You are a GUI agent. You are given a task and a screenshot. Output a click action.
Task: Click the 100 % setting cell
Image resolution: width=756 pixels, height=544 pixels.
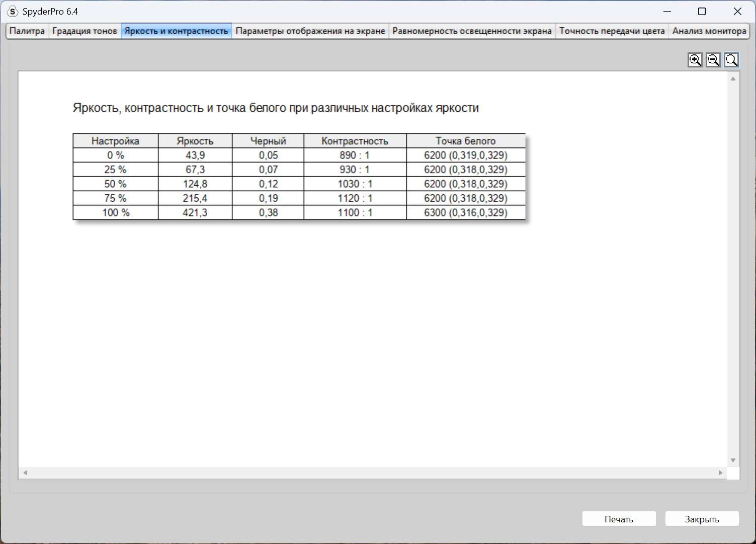pos(116,212)
